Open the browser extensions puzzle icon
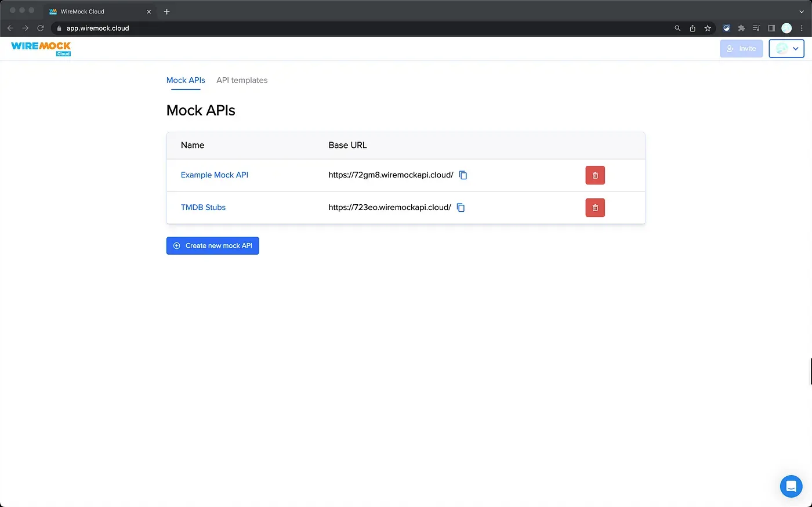The image size is (812, 507). pos(741,28)
